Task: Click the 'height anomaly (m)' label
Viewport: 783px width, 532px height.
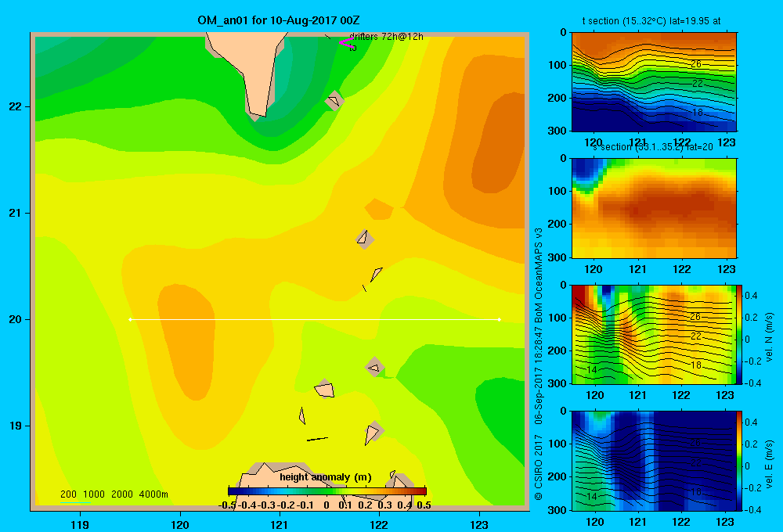Action: [326, 477]
